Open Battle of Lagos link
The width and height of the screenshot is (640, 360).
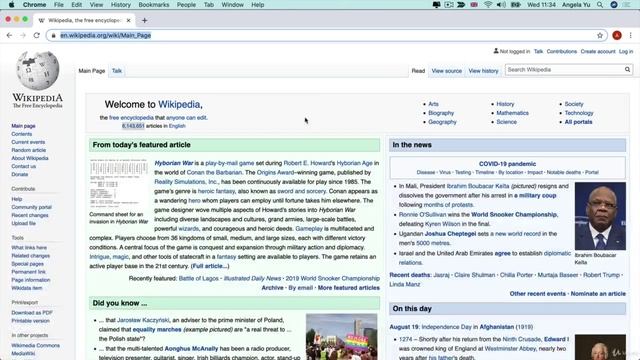(x=198, y=278)
